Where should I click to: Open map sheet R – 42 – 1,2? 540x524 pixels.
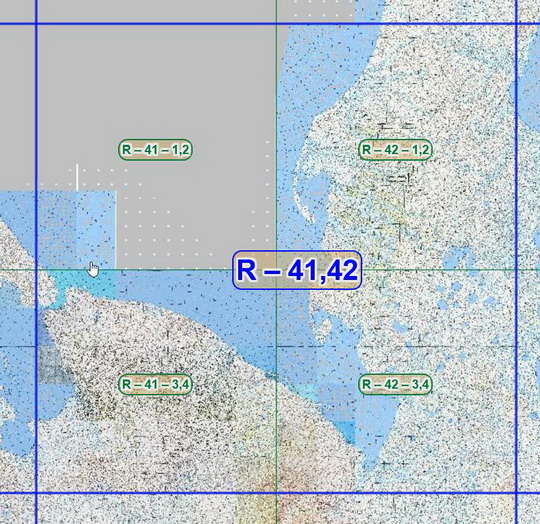[395, 150]
